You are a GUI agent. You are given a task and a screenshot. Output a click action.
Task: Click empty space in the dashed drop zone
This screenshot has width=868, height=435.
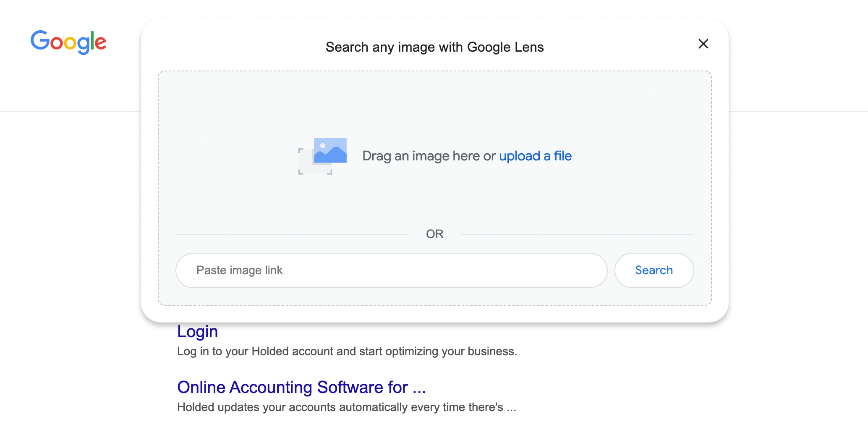tap(434, 105)
